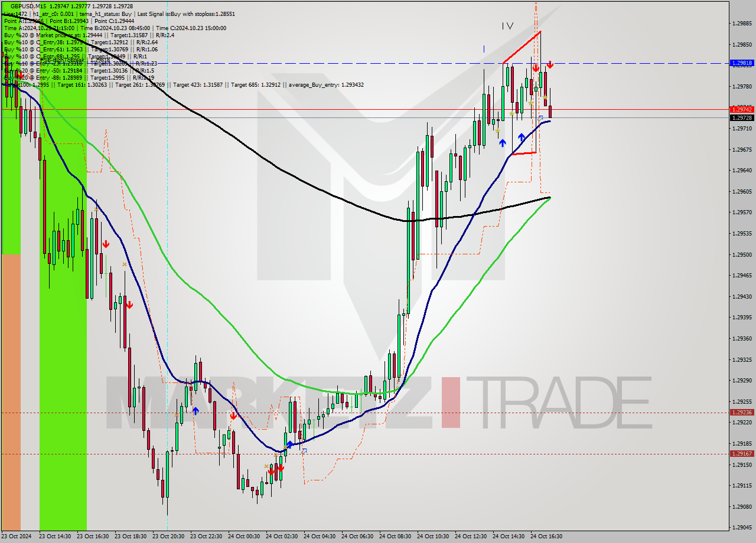The image size is (756, 543).
Task: Click the red down arrow near 24 Oct 00:30 at 1.29236
Action: [x=233, y=416]
